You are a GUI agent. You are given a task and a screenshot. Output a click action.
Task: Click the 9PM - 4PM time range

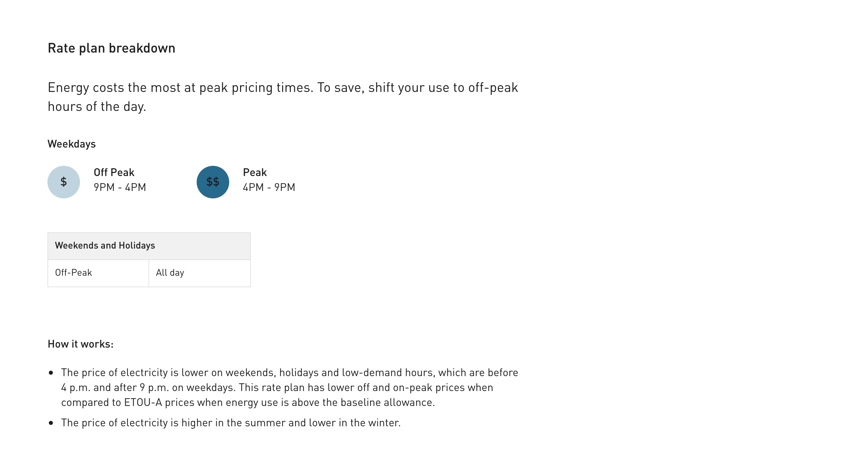point(120,187)
